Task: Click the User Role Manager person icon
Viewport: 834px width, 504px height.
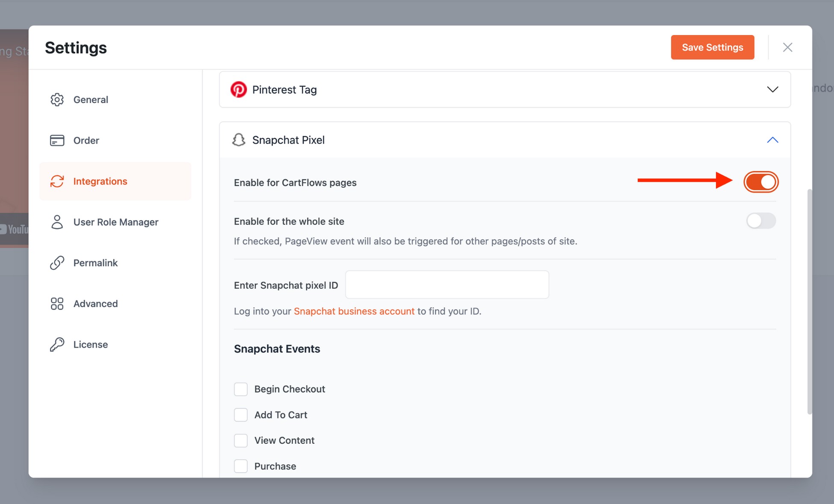Action: pyautogui.click(x=57, y=222)
